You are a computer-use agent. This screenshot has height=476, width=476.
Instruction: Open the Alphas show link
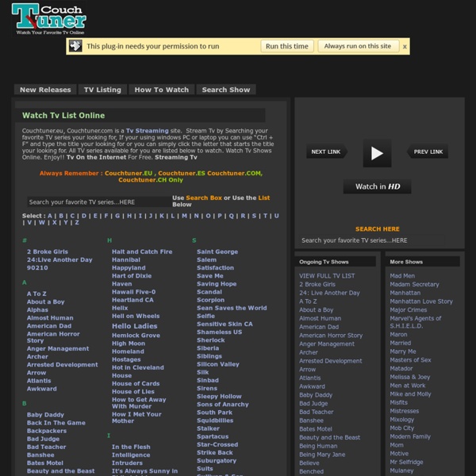(37, 310)
